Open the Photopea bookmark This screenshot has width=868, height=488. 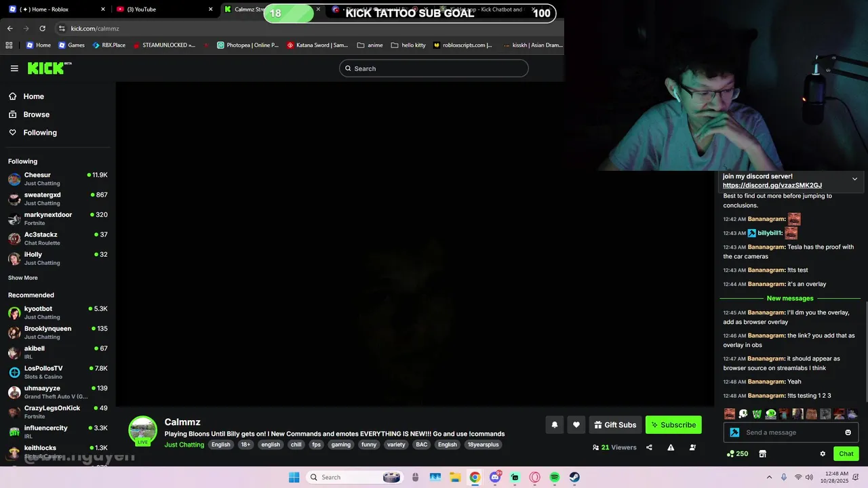248,45
